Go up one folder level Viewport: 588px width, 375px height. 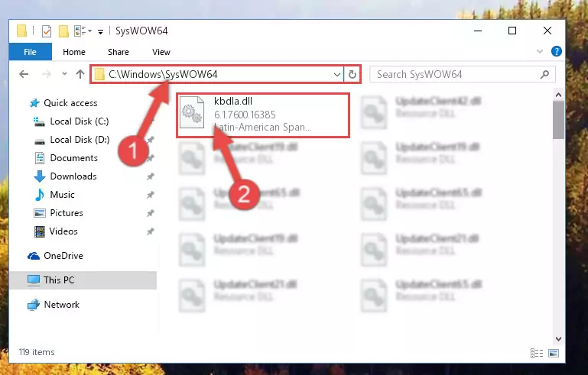(x=80, y=74)
